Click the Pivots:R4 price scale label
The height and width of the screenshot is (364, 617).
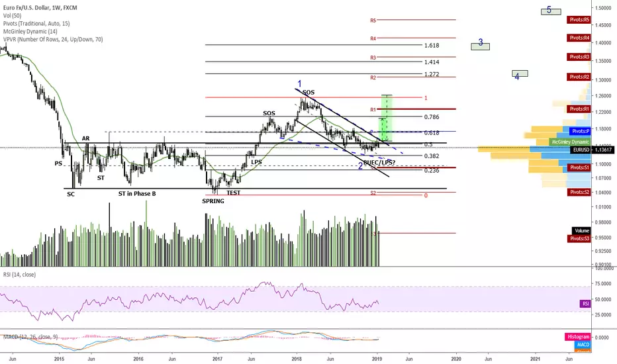pos(579,38)
